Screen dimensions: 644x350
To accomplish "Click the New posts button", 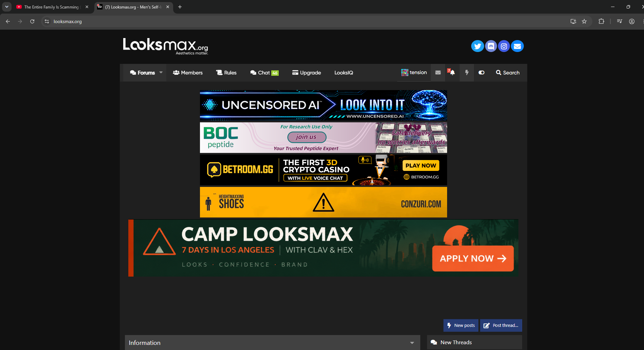I will coord(461,326).
